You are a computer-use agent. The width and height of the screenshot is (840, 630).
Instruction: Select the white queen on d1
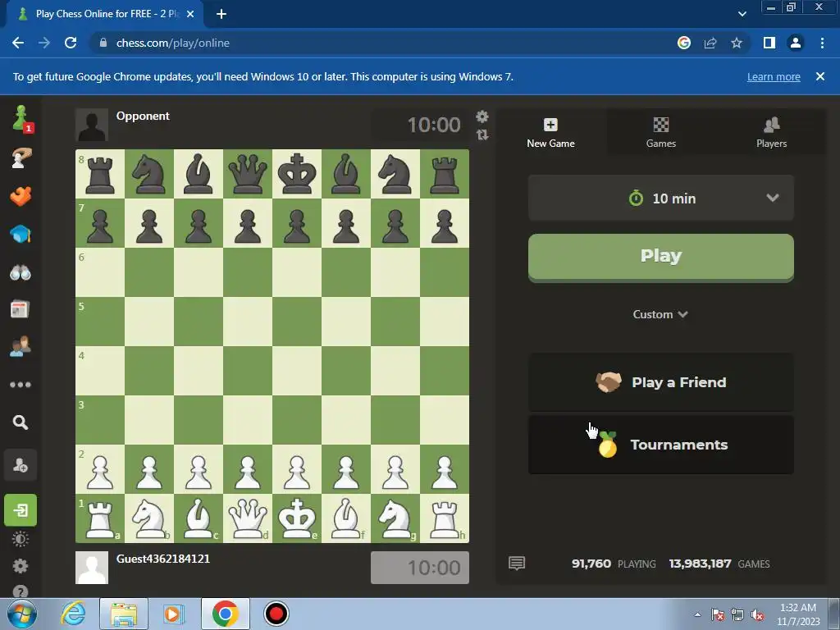(x=248, y=518)
